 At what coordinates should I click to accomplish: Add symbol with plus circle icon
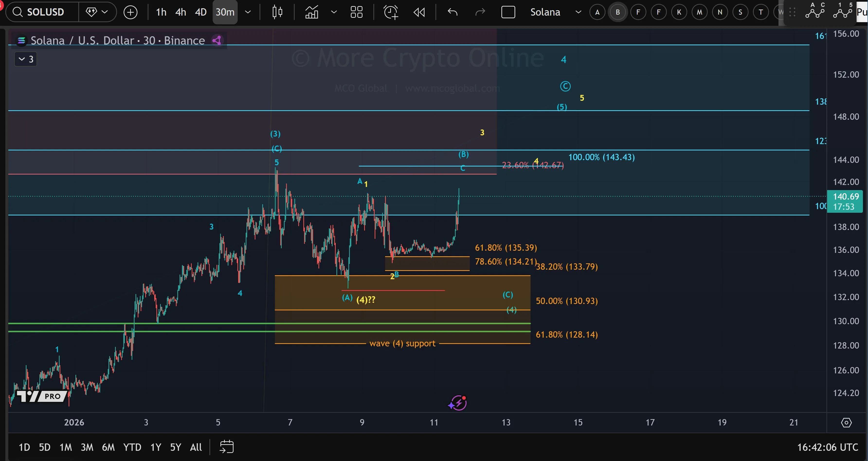130,12
